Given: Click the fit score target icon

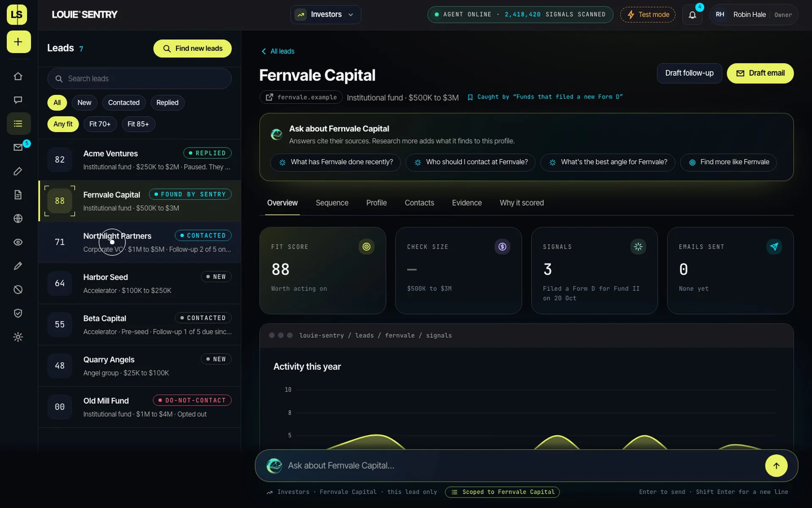Looking at the screenshot, I should (366, 246).
